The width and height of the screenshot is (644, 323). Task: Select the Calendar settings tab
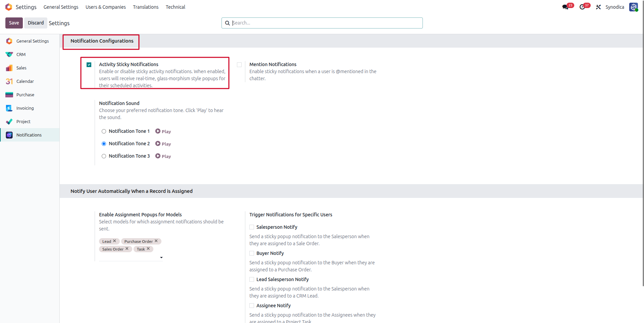point(30,81)
